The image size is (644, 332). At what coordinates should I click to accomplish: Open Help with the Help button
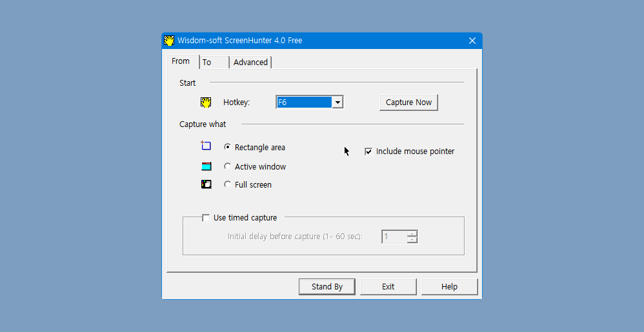(449, 286)
